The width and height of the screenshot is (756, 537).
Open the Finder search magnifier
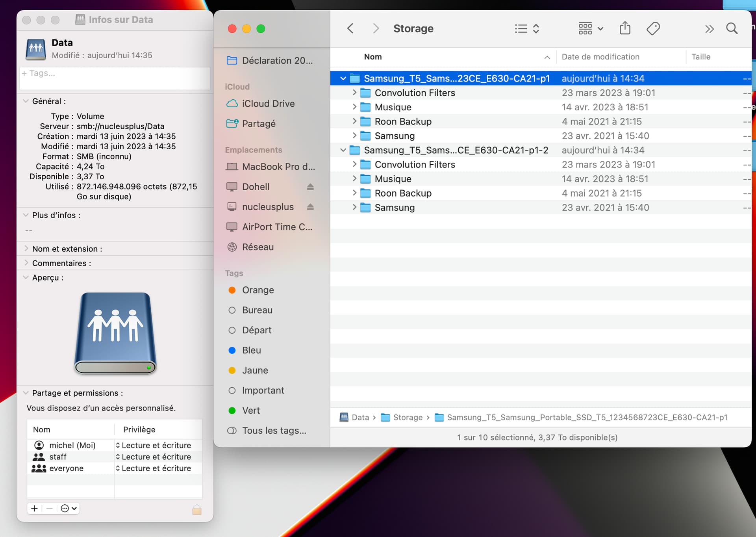(x=732, y=28)
